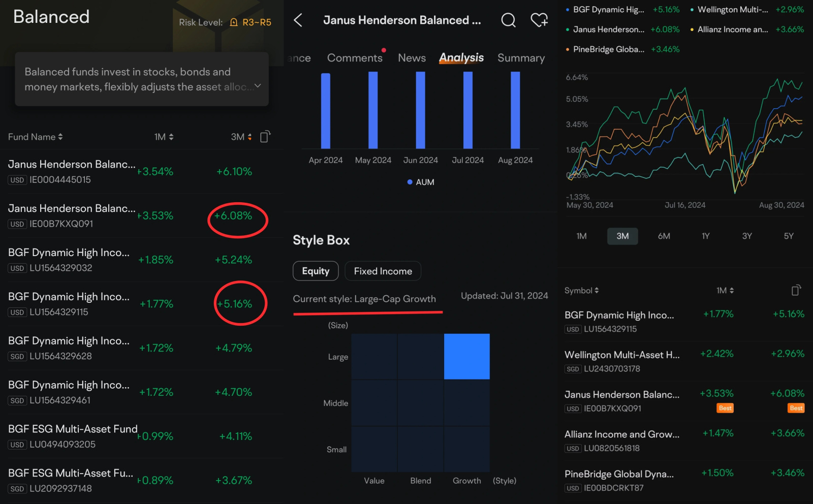Toggle BGF Dynamic legend entry in chart
The image size is (813, 504).
pos(622,9)
